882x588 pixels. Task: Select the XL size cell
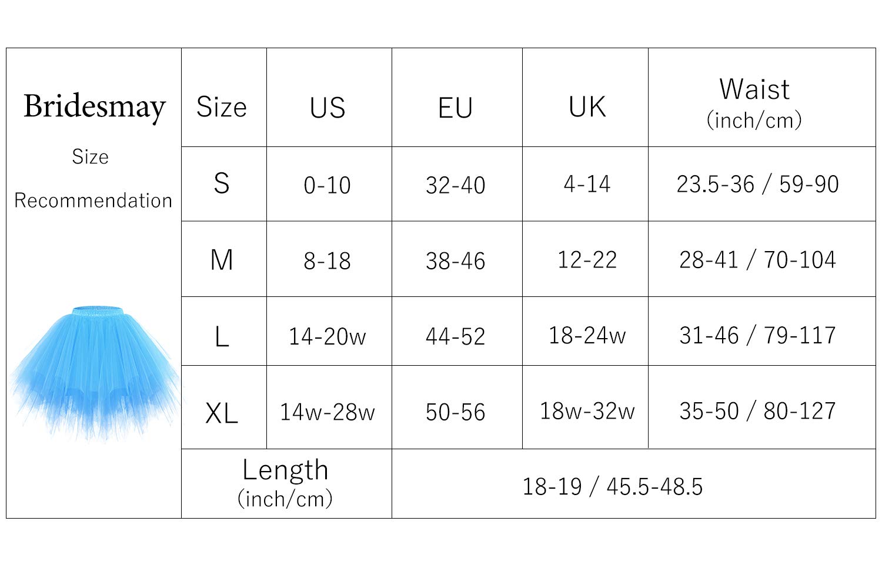click(x=222, y=412)
